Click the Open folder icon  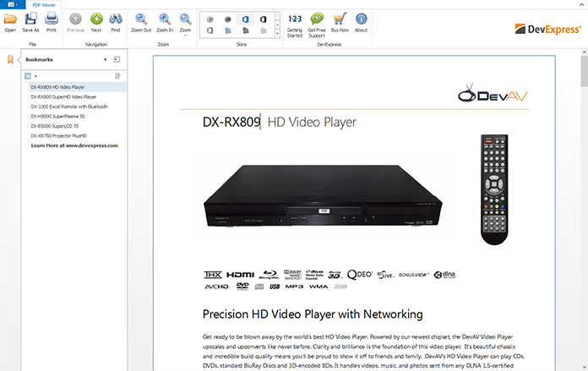click(10, 20)
